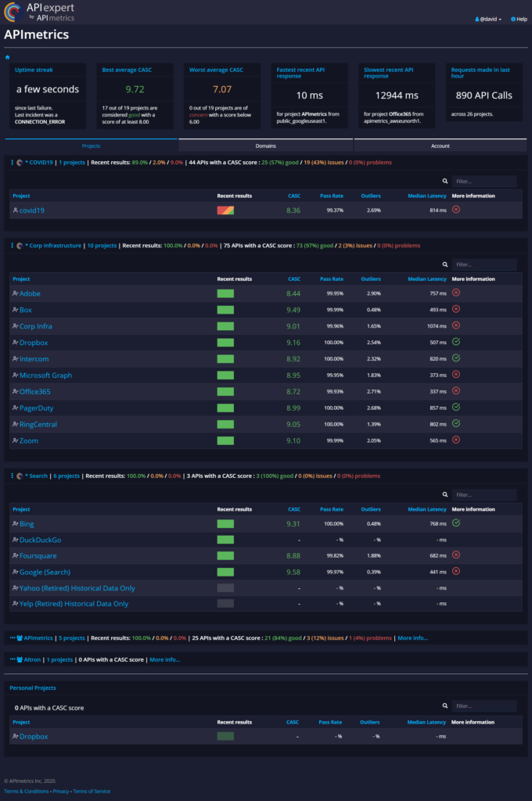
Task: Switch to the Account tab
Action: [440, 145]
